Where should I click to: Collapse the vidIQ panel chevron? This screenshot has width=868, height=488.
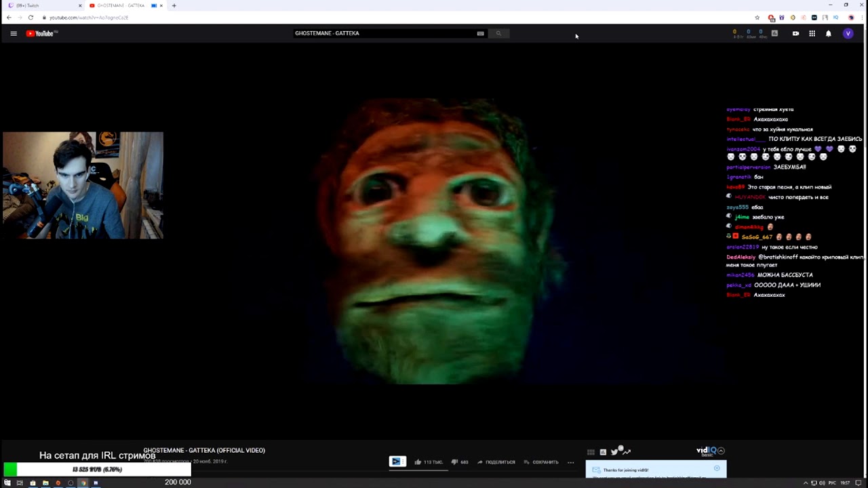click(721, 451)
